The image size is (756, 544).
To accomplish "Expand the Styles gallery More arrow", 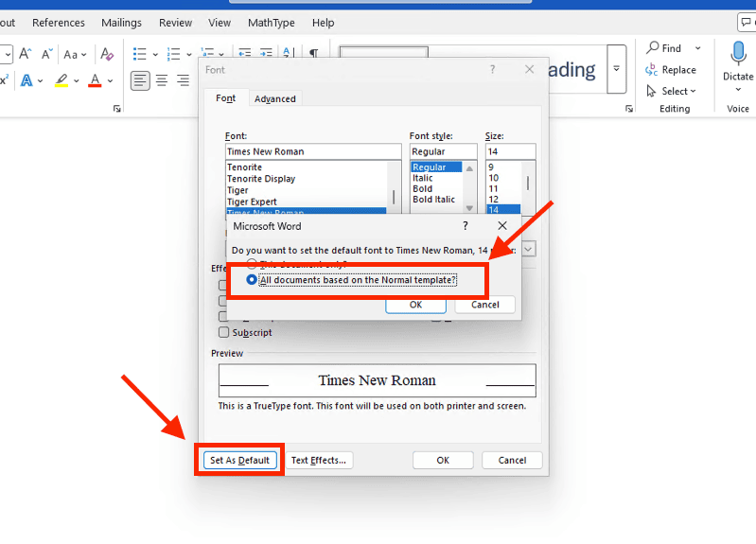I will [x=617, y=69].
